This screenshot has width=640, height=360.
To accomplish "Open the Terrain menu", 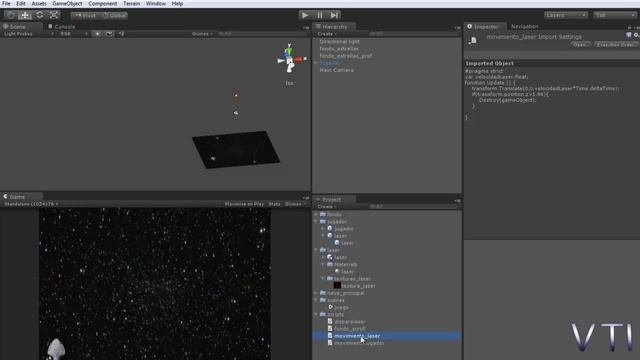I will 131,4.
